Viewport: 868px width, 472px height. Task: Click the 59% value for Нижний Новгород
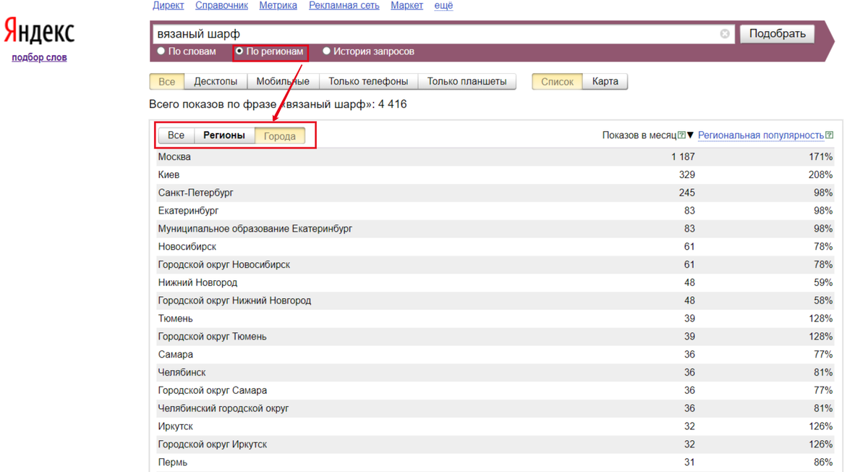point(823,283)
